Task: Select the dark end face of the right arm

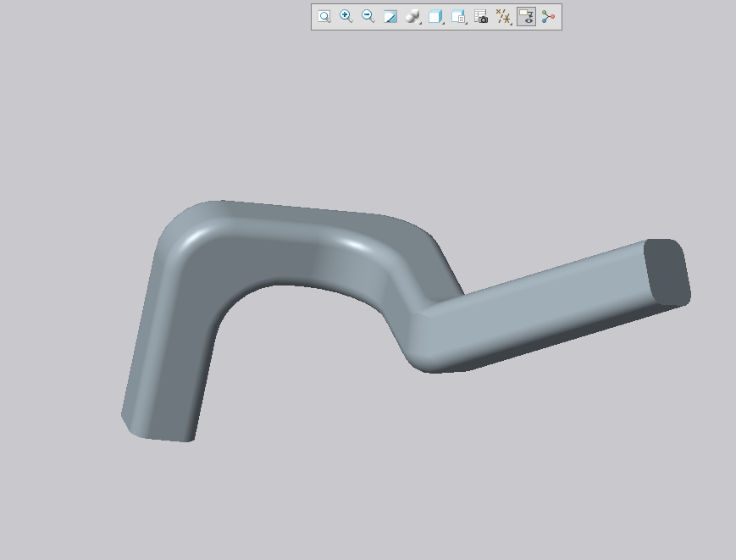Action: coord(667,273)
